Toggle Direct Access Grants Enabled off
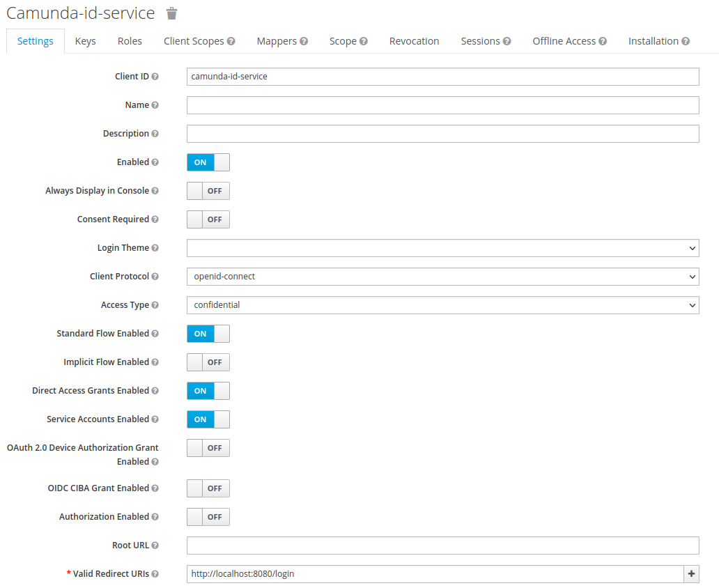 click(x=208, y=391)
